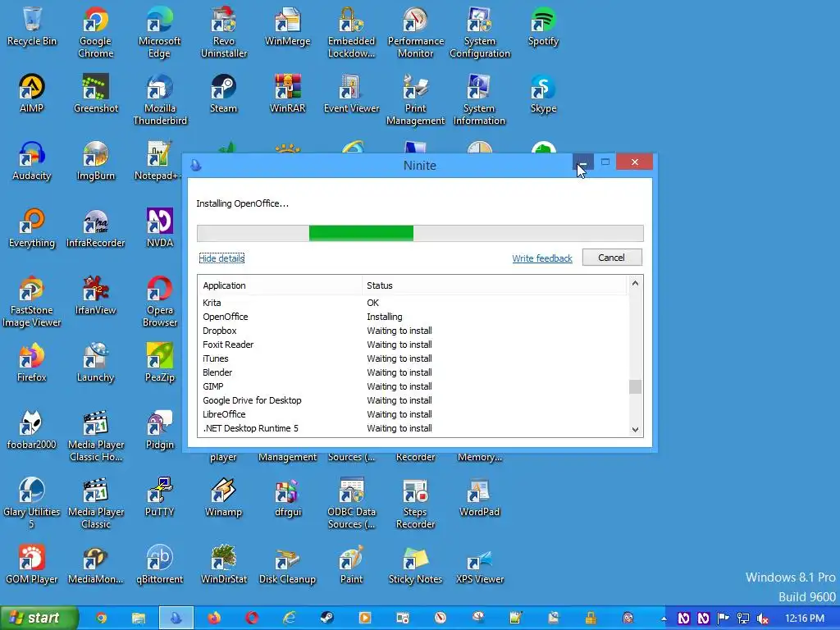This screenshot has width=840, height=630.
Task: Click the Start button on the taskbar
Action: pos(39,618)
